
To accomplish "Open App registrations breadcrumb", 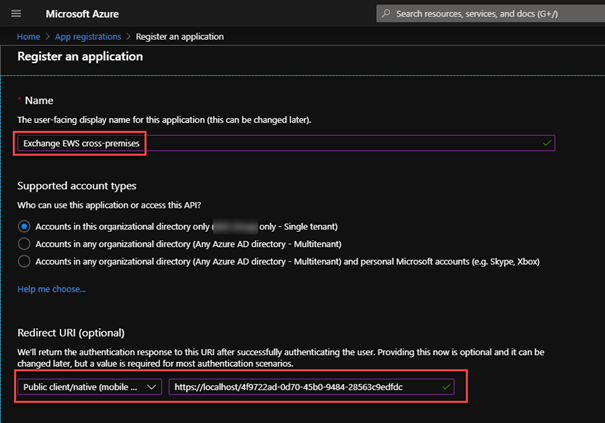I will (88, 37).
